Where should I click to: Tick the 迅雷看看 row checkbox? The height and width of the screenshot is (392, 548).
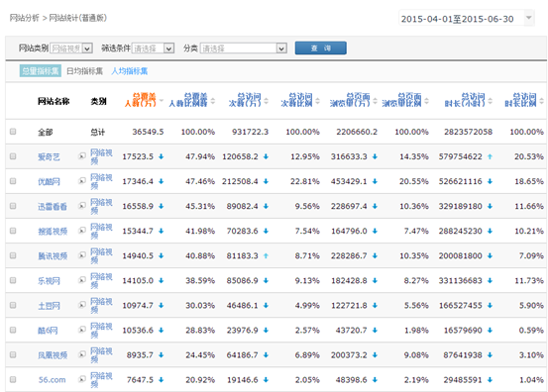13,206
